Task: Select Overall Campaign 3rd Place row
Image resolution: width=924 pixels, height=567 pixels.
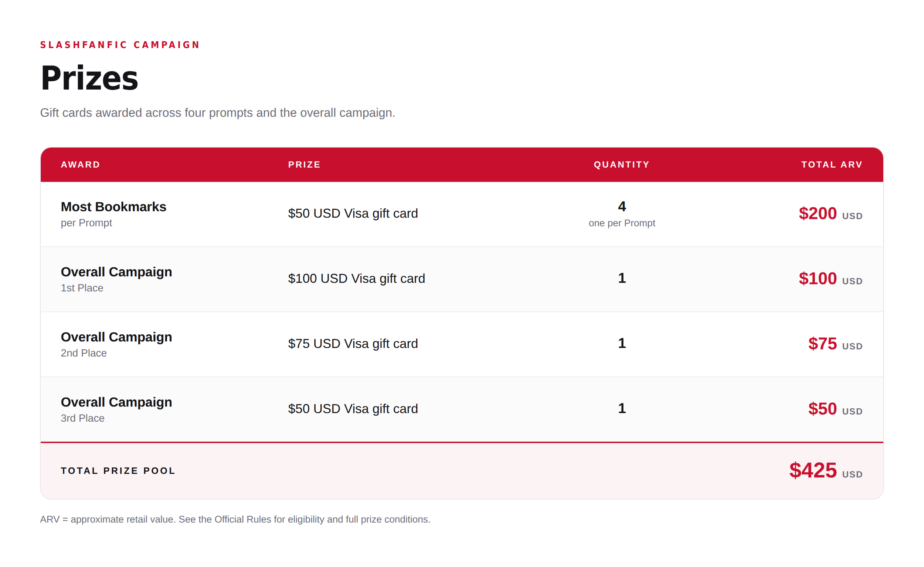Action: coord(462,409)
